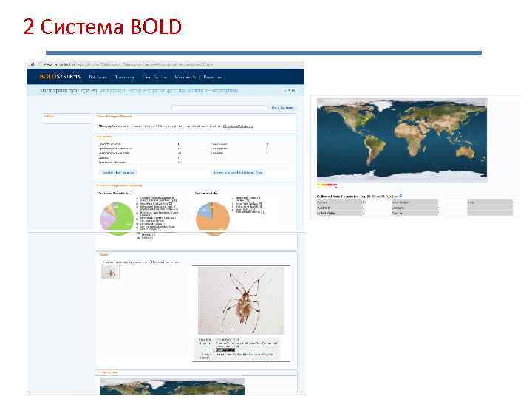Click the taxonomy breadcrumb lineage link
The image size is (532, 399).
point(169,91)
